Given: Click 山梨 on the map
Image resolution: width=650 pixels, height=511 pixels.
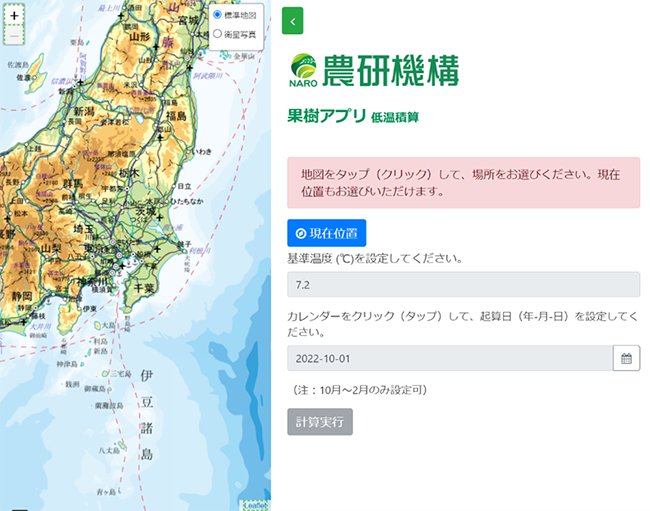Looking at the screenshot, I should coord(51,249).
